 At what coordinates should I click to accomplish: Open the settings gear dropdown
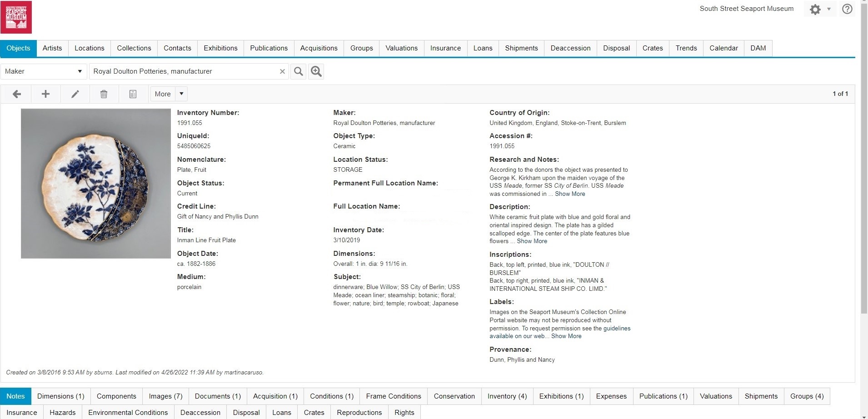click(x=820, y=9)
